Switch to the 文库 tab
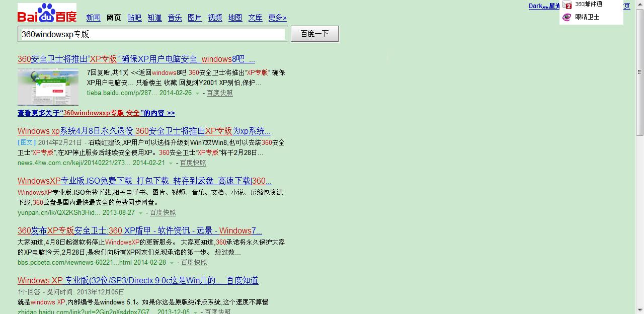 (255, 18)
